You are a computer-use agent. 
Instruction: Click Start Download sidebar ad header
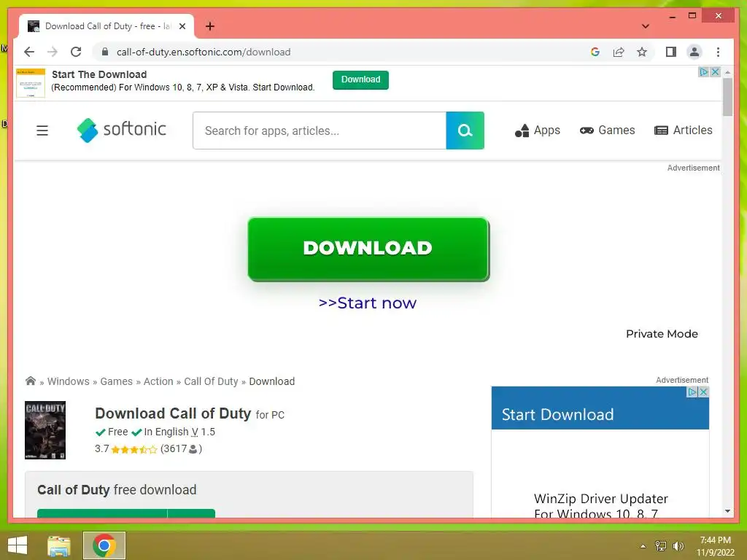600,408
